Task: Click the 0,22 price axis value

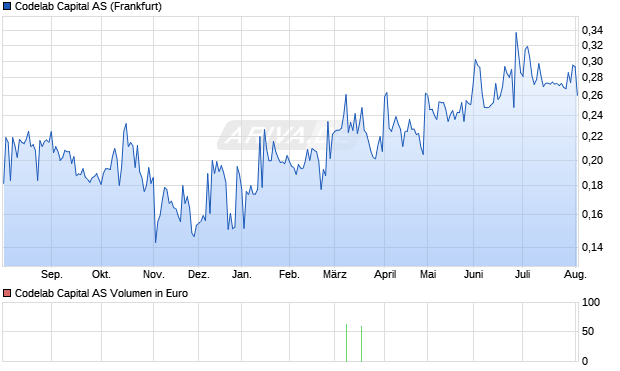Action: [592, 136]
